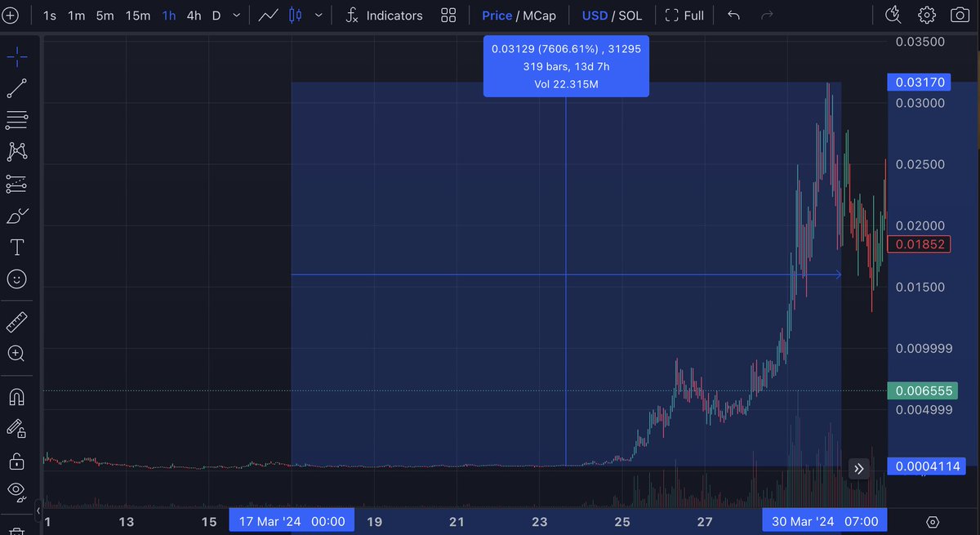Viewport: 980px width, 535px height.
Task: Take a chart snapshot with camera
Action: point(960,15)
